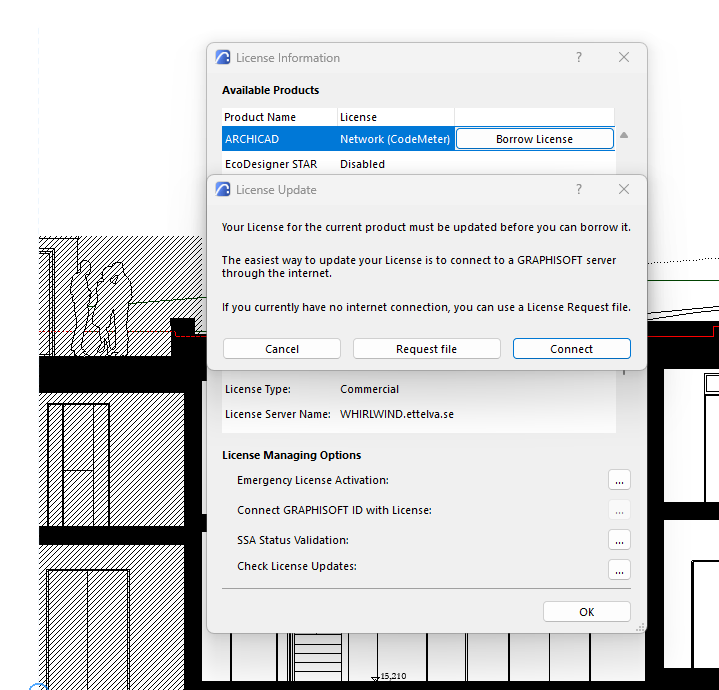Click the License column header
Screen dimensions: 719x690
[x=396, y=117]
